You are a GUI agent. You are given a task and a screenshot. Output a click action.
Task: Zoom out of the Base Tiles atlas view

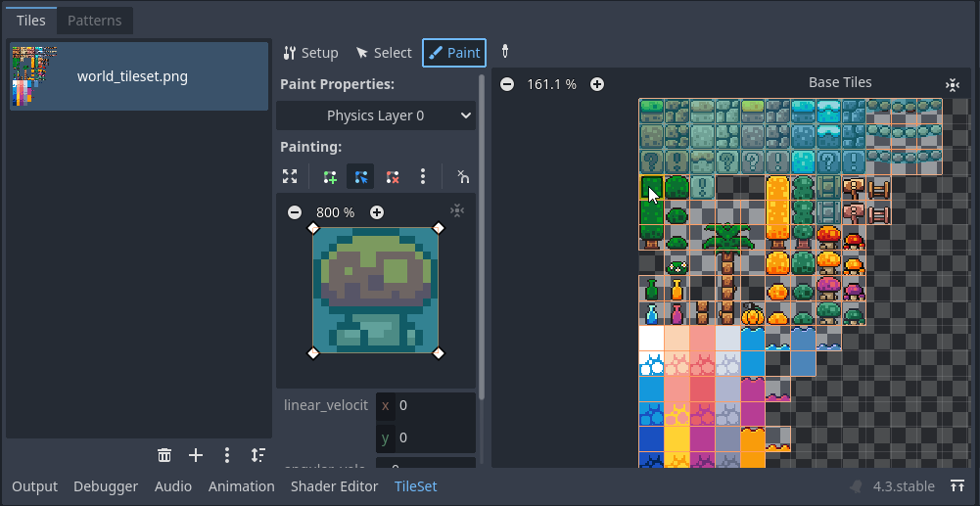tap(507, 84)
